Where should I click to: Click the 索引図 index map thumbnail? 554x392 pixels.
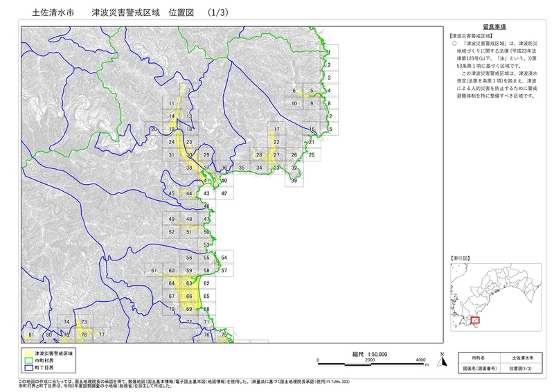tap(494, 294)
